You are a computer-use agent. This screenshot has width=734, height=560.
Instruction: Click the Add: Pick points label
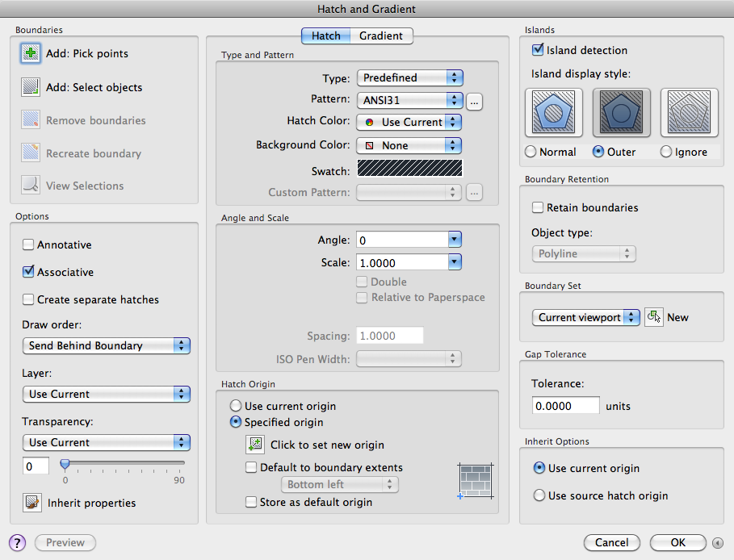point(87,53)
